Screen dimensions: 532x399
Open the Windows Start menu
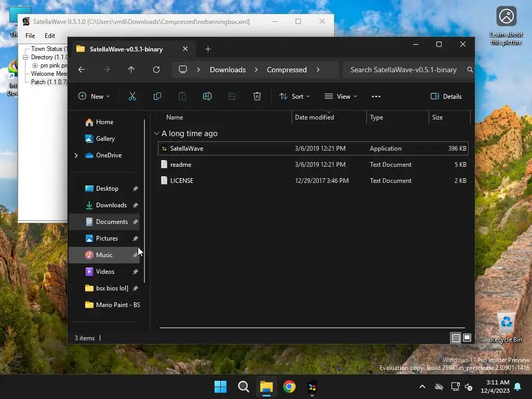[220, 387]
